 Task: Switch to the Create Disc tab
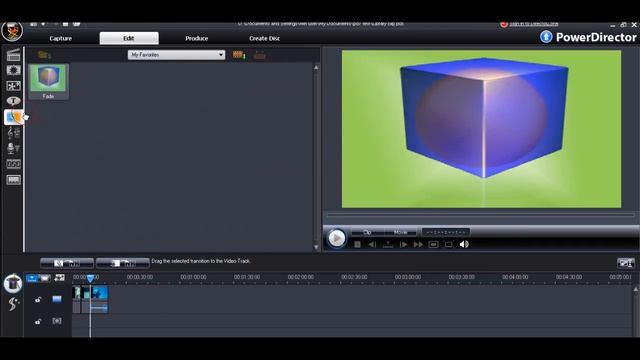(x=264, y=38)
